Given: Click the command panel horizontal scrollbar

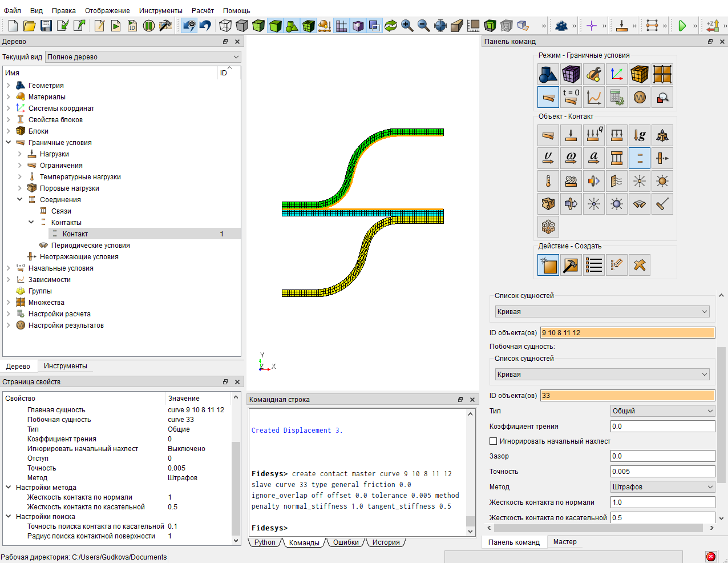Looking at the screenshot, I should pos(598,528).
